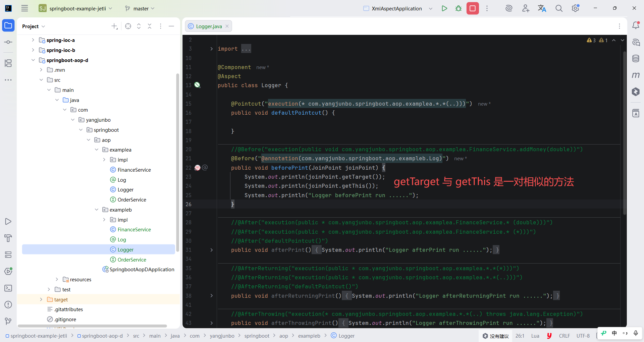Open the Project view mode dropdown
This screenshot has width=644, height=342.
click(34, 26)
